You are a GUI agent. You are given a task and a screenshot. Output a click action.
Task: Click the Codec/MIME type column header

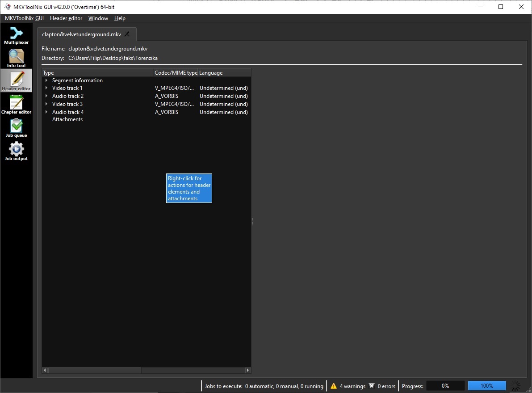(x=176, y=73)
